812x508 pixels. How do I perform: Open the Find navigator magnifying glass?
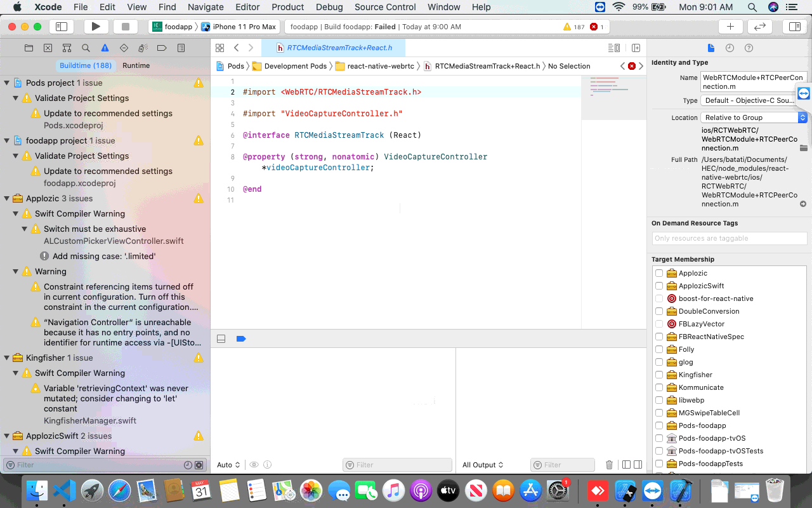pos(85,48)
